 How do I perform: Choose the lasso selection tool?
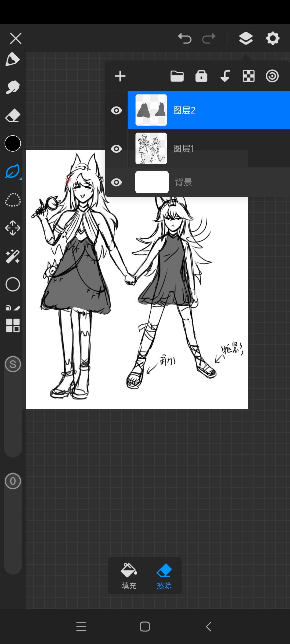(13, 200)
